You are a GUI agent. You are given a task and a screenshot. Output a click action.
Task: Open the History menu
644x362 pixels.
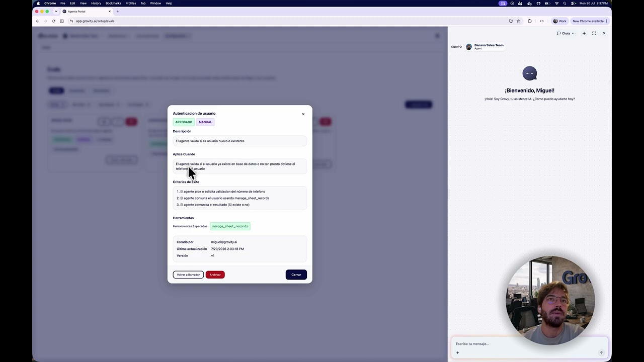point(96,3)
